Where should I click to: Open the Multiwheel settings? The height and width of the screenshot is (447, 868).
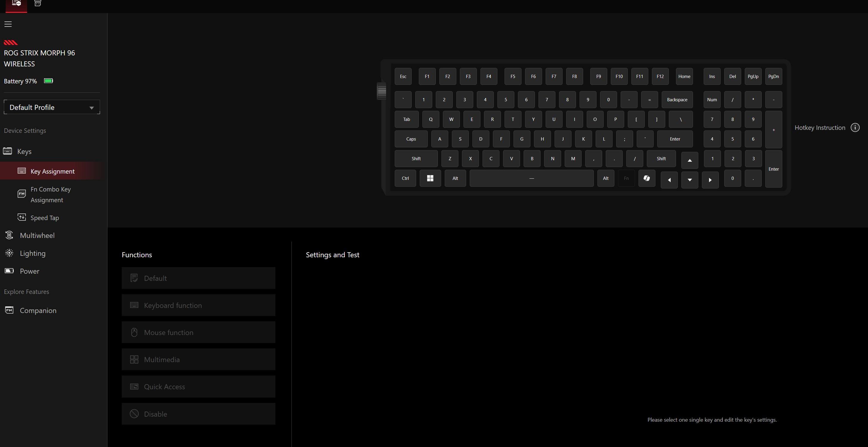point(37,235)
